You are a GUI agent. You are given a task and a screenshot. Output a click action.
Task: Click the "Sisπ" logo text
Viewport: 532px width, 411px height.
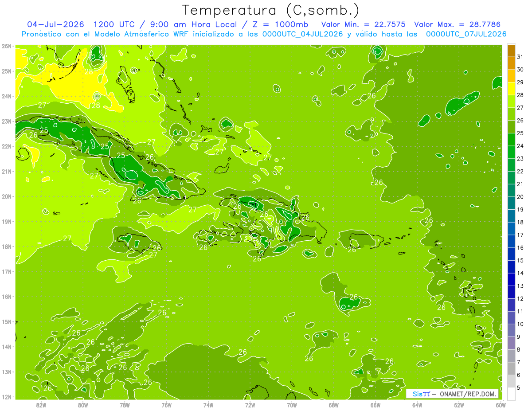[421, 394]
